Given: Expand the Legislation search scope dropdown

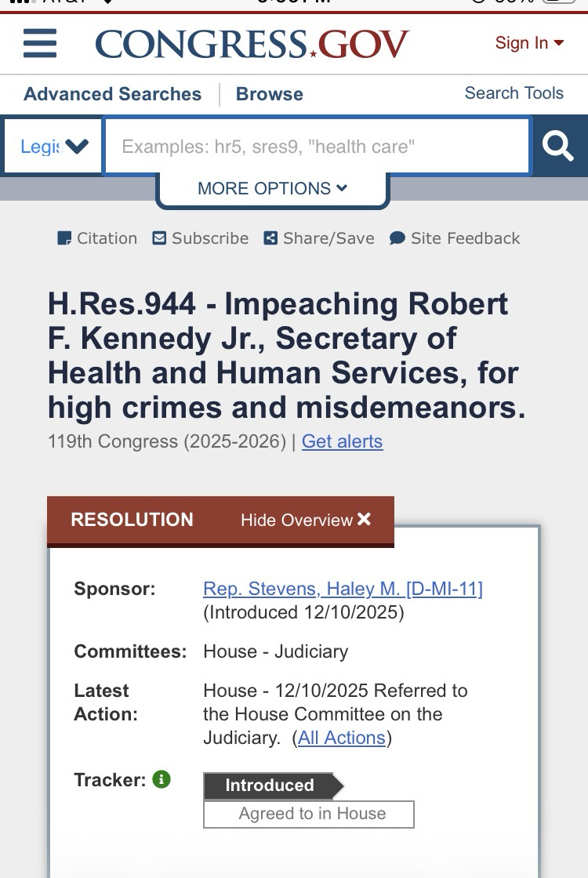Looking at the screenshot, I should pyautogui.click(x=53, y=147).
